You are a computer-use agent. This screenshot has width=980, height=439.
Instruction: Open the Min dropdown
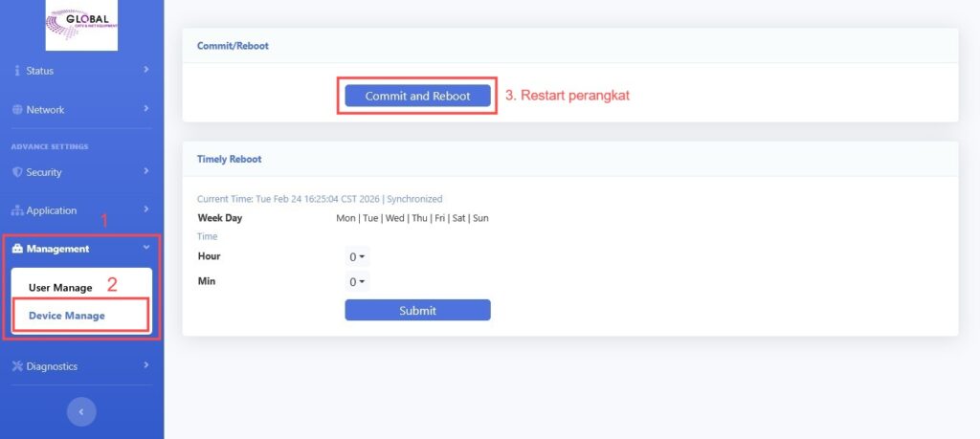(x=358, y=282)
